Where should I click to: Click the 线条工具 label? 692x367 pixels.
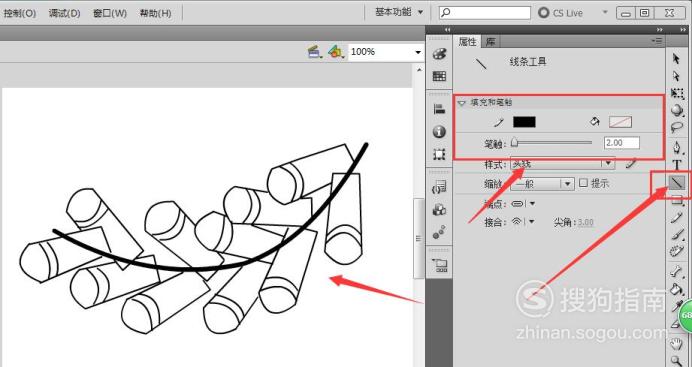(x=528, y=62)
